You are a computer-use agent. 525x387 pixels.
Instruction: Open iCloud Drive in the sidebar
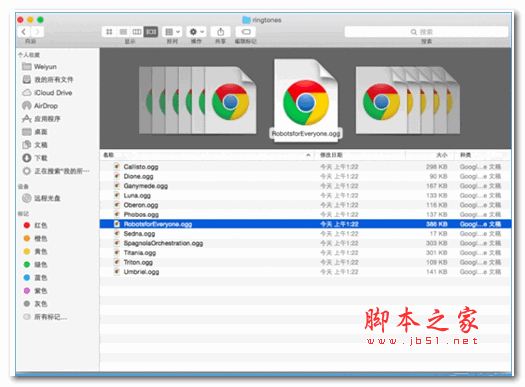click(x=47, y=93)
